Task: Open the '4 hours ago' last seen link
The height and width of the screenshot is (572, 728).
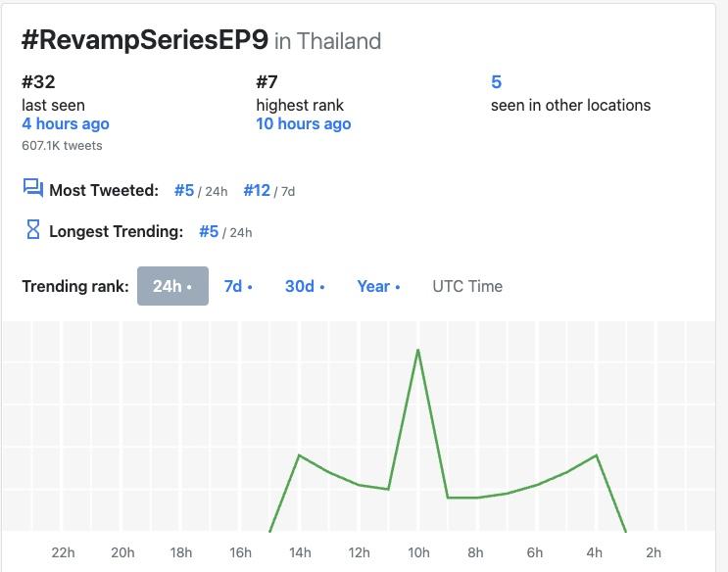Action: 66,124
